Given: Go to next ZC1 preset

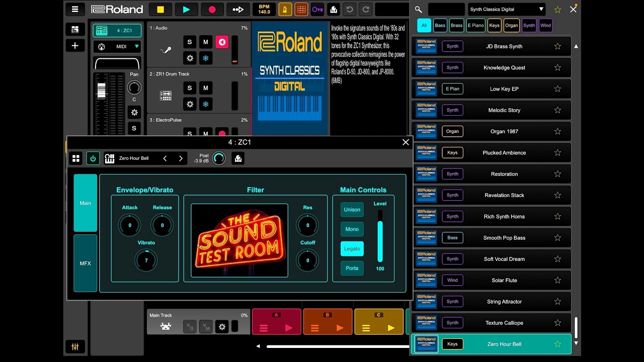Looking at the screenshot, I should pyautogui.click(x=181, y=158).
